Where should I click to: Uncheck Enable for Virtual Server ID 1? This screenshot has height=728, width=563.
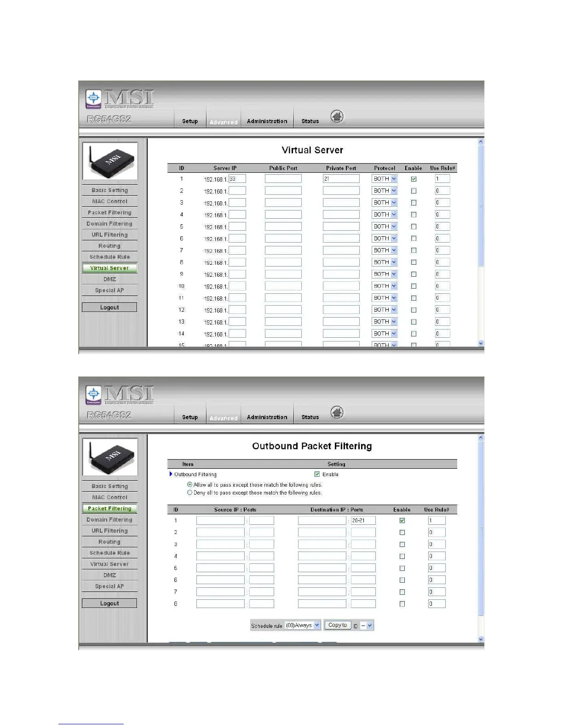click(414, 179)
